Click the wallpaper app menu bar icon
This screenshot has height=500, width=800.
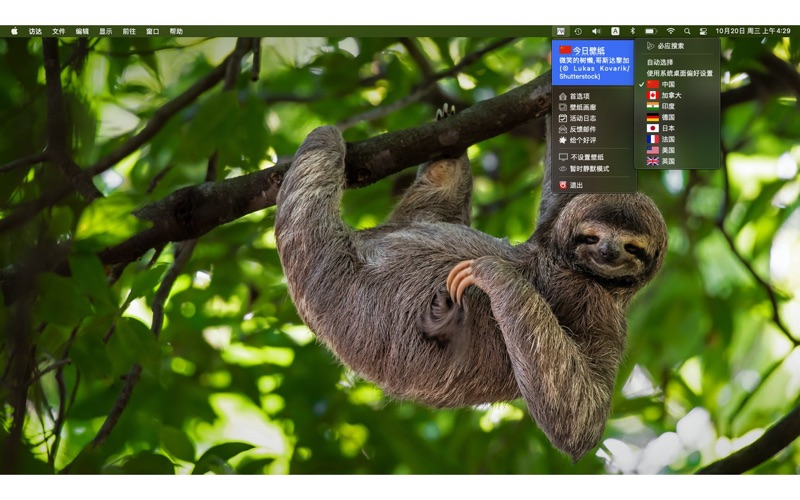pyautogui.click(x=561, y=31)
